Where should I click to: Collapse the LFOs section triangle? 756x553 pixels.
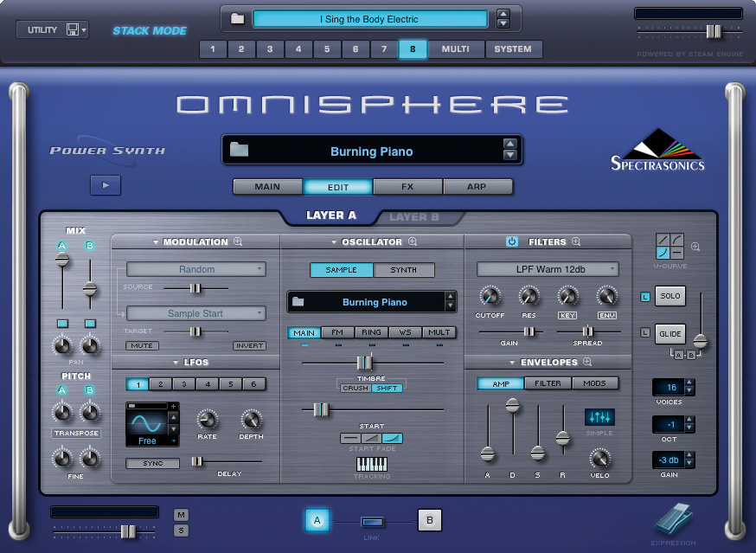176,362
